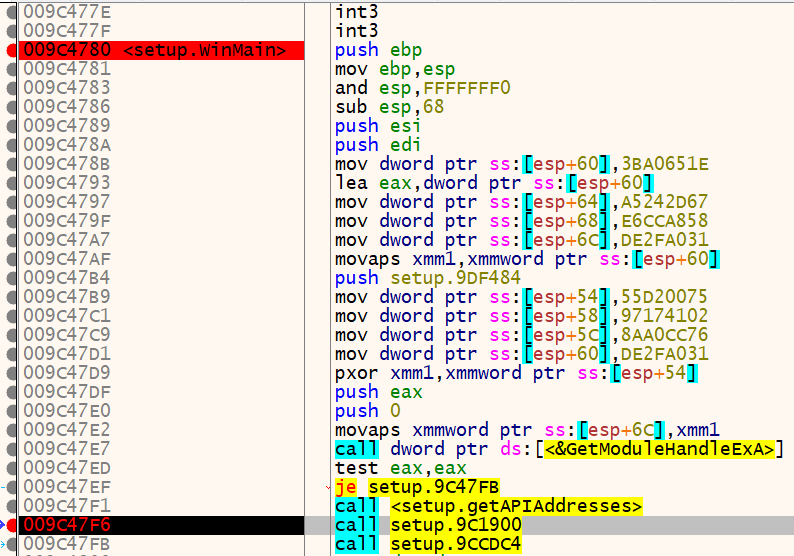794x556 pixels.
Task: Select address 009C4786
Action: (x=67, y=107)
